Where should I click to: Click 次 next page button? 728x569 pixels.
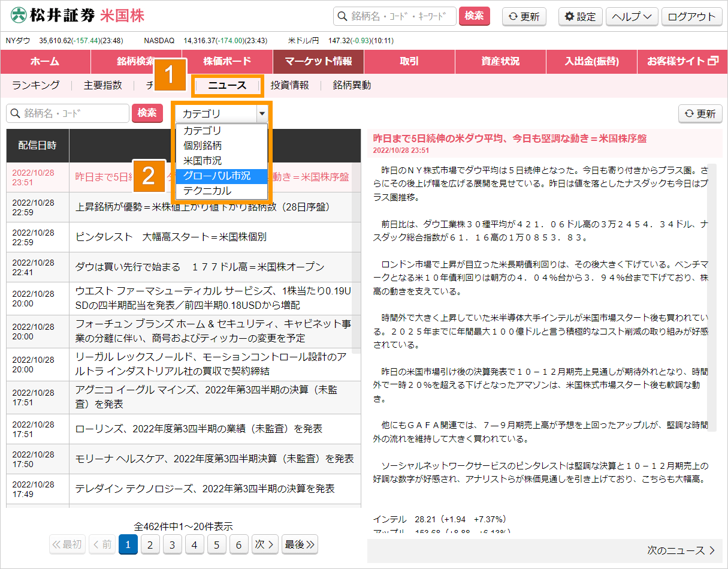click(265, 544)
